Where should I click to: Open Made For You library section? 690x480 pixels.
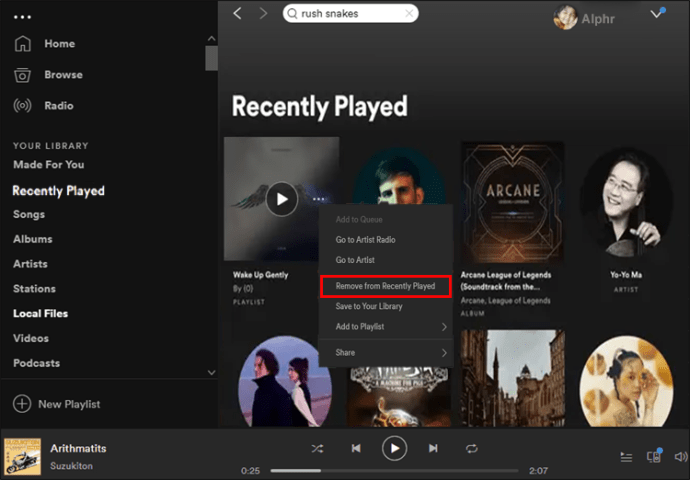49,165
